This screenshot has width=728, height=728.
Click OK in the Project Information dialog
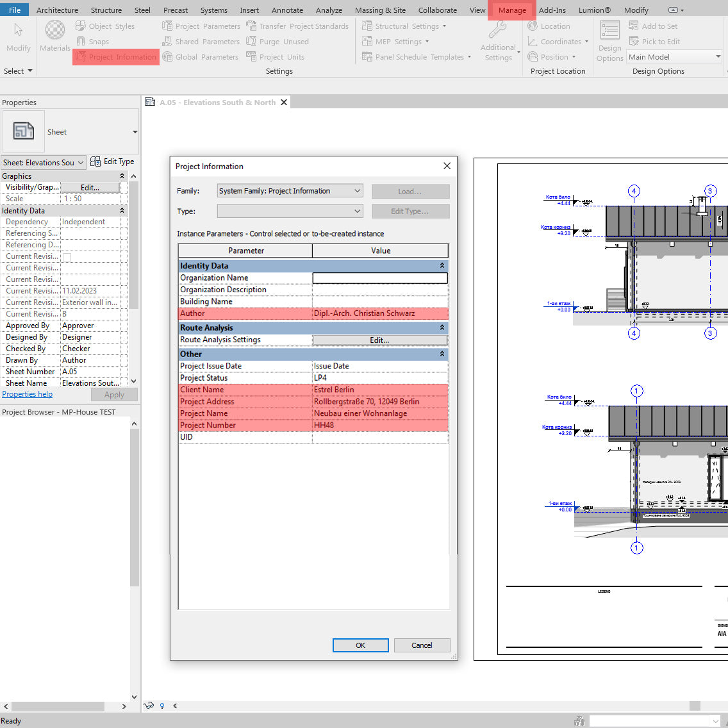[x=360, y=645]
